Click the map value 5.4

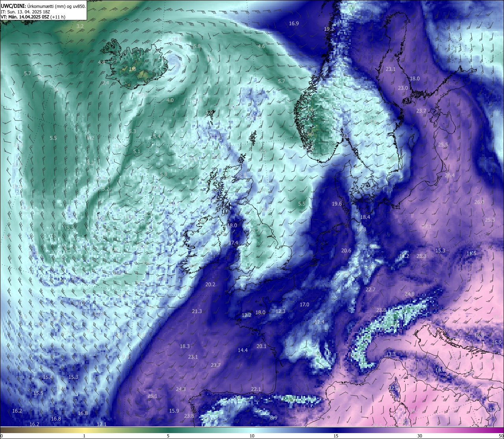[157, 137]
